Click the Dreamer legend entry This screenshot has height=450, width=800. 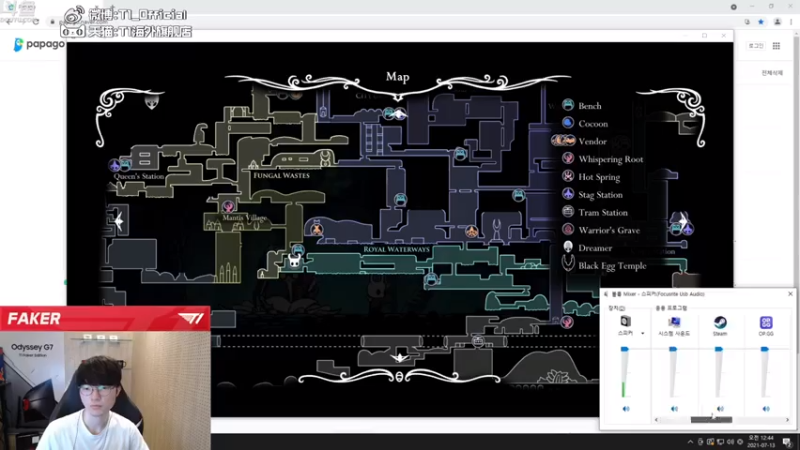[587, 247]
